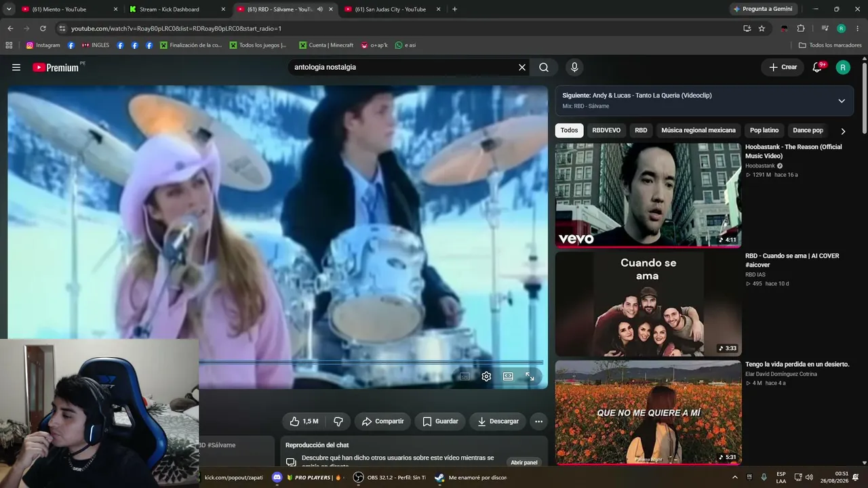The image size is (868, 488).
Task: Clear the search text with X icon
Action: tap(522, 67)
